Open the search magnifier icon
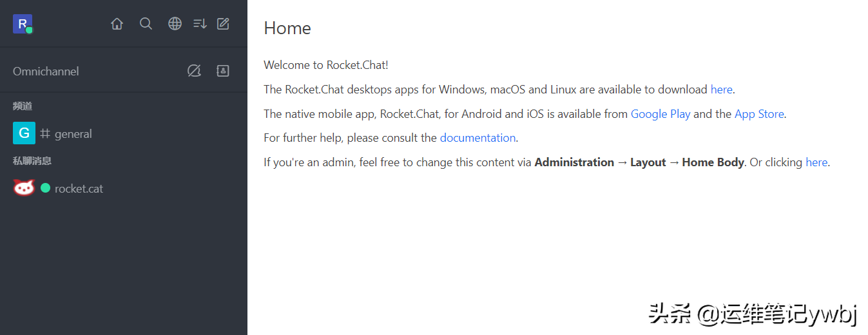The width and height of the screenshot is (868, 335). tap(146, 24)
